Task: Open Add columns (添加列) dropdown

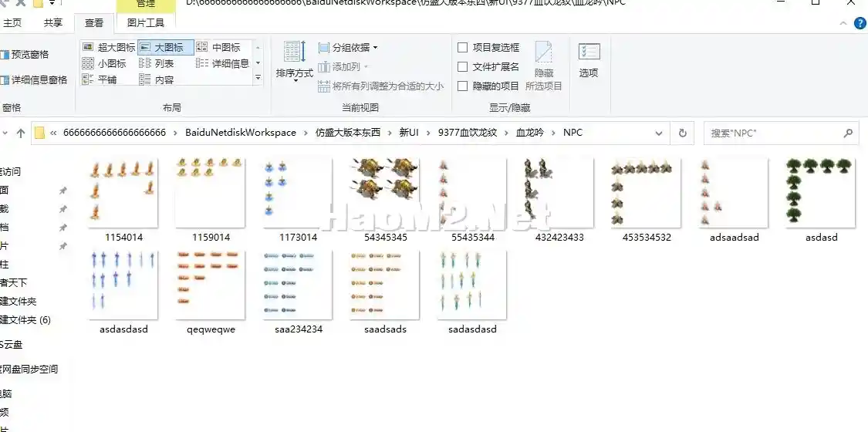Action: pos(344,67)
